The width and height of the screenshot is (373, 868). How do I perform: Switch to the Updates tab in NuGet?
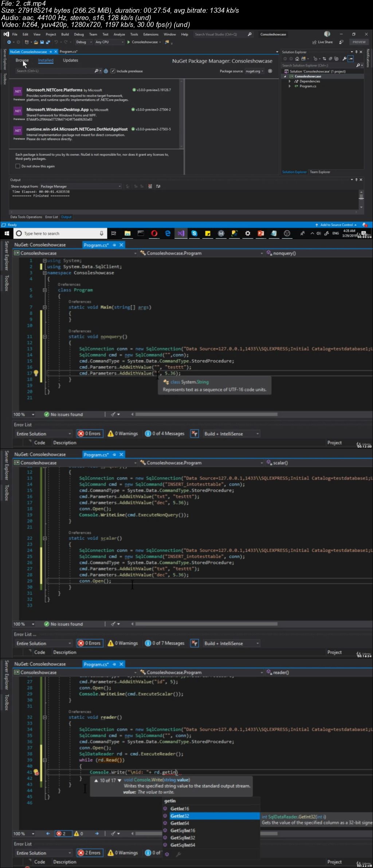(70, 60)
